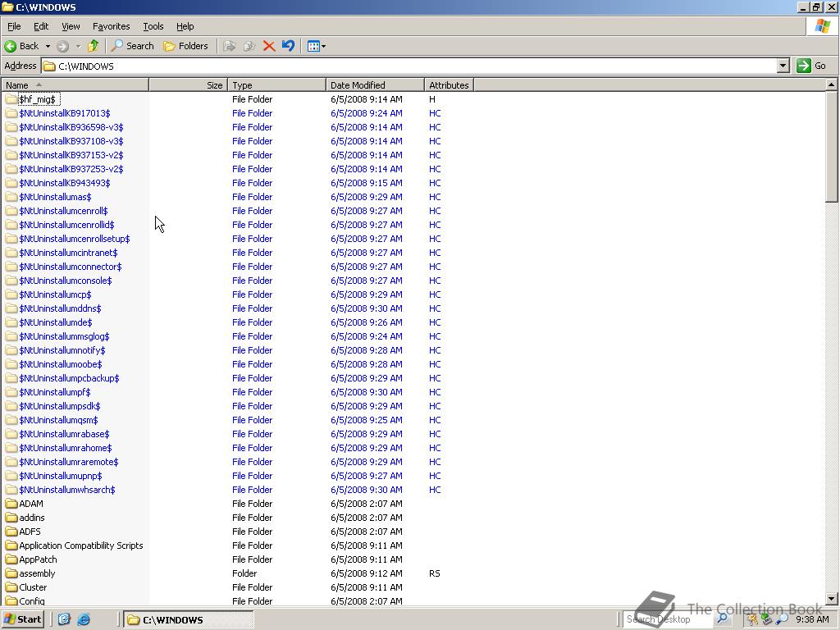Select the $NtUninstallKB937153-v2$ folder

[x=71, y=155]
